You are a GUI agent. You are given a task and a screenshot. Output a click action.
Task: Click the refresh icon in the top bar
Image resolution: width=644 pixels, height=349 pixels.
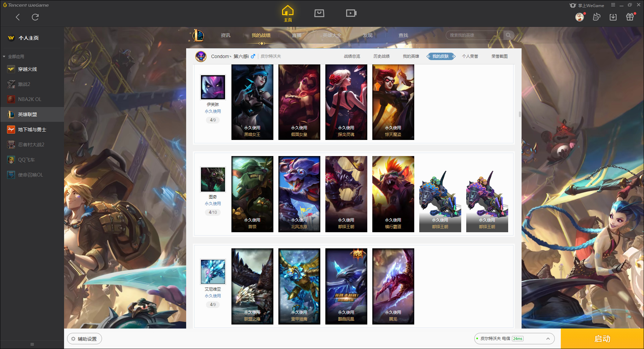[x=35, y=17]
